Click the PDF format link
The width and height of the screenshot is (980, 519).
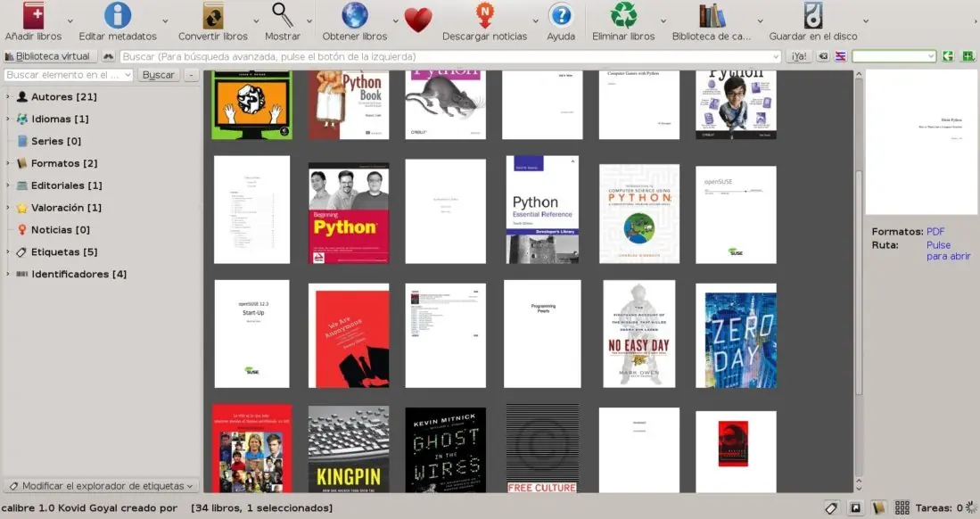[x=935, y=231]
